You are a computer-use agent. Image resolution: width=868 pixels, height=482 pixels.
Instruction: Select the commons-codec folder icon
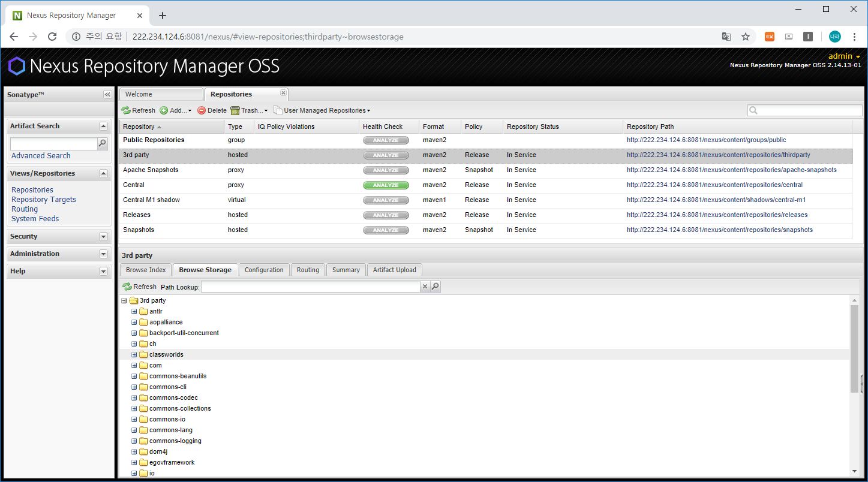143,398
